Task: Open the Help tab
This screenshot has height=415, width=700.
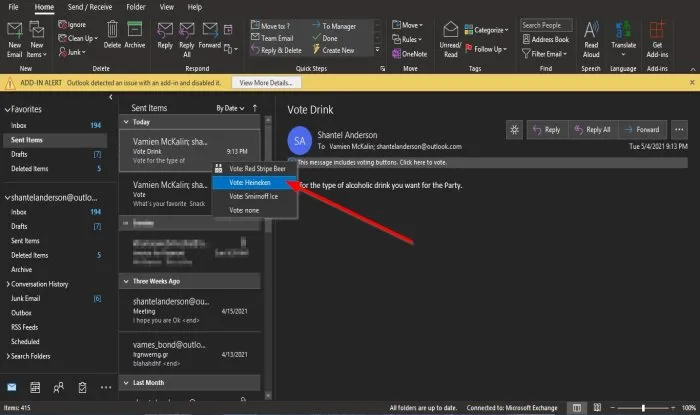Action: pos(195,7)
